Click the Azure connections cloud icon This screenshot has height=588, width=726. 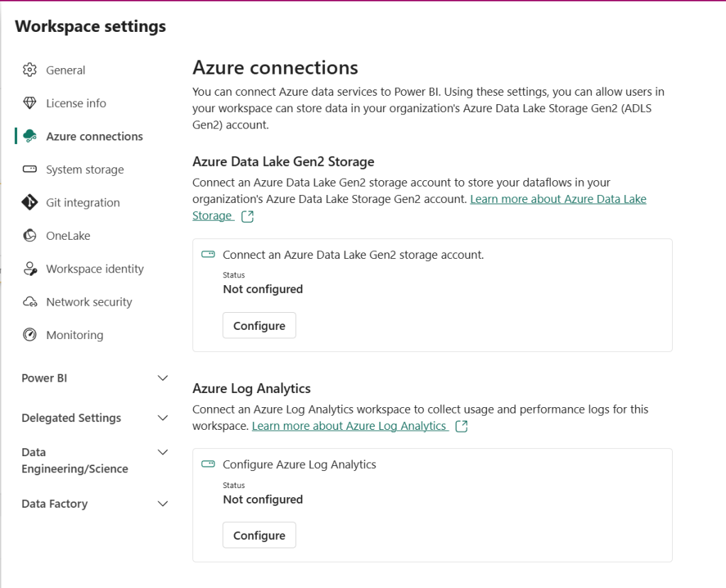[30, 136]
